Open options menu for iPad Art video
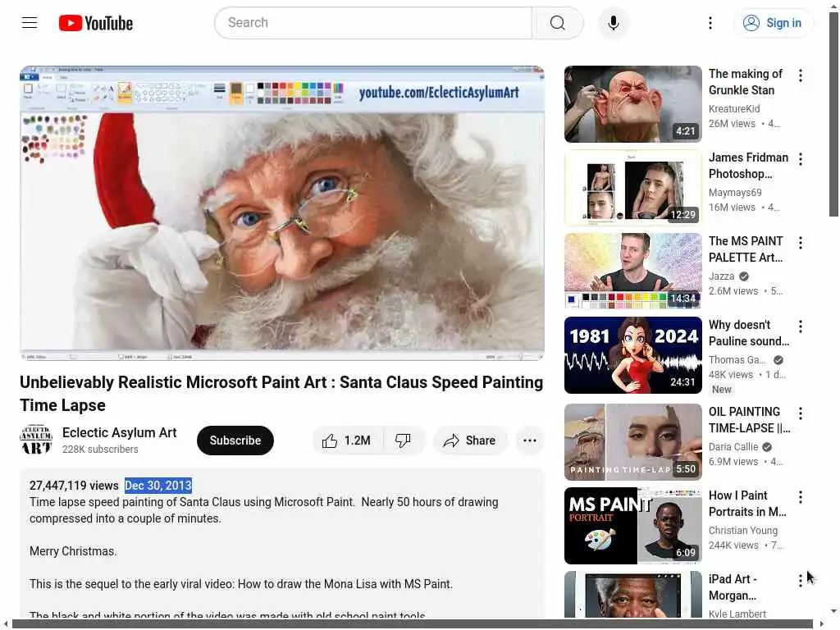This screenshot has height=630, width=840. [x=801, y=580]
